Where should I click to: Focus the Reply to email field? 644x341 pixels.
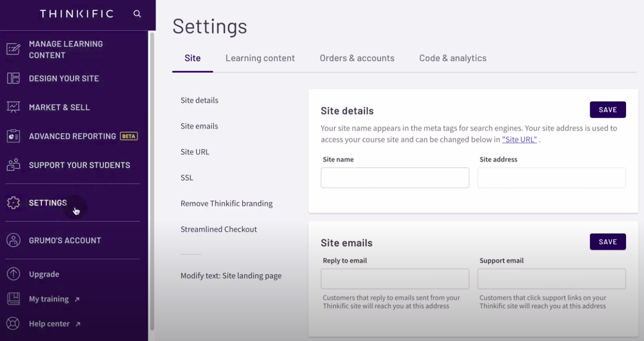coord(395,279)
